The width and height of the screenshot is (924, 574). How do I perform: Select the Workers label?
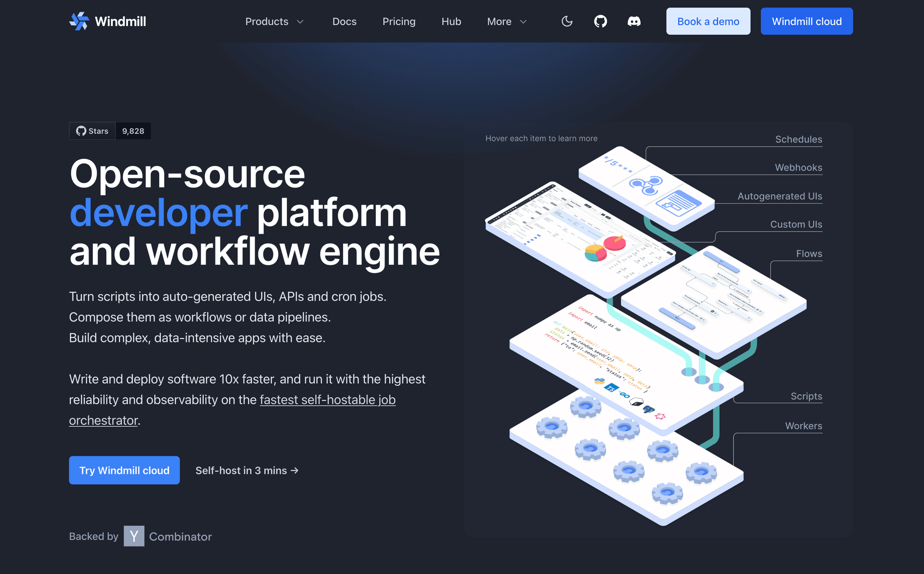point(804,426)
